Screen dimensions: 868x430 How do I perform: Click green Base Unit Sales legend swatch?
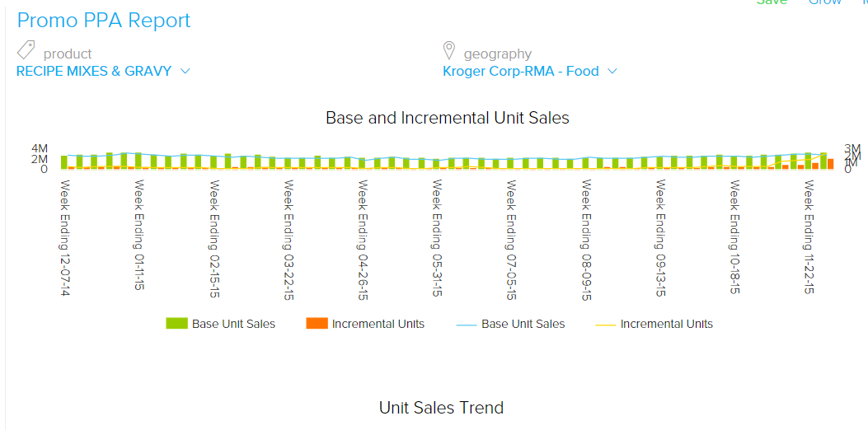coord(176,324)
